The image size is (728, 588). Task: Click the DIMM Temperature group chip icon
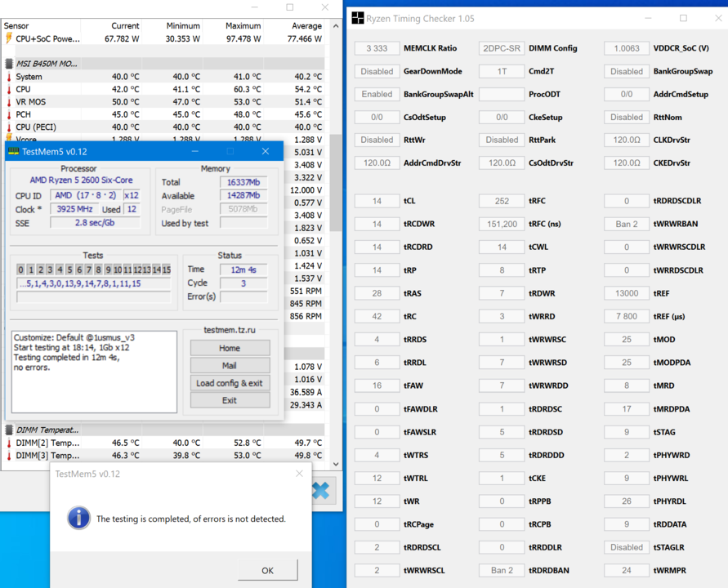click(9, 430)
